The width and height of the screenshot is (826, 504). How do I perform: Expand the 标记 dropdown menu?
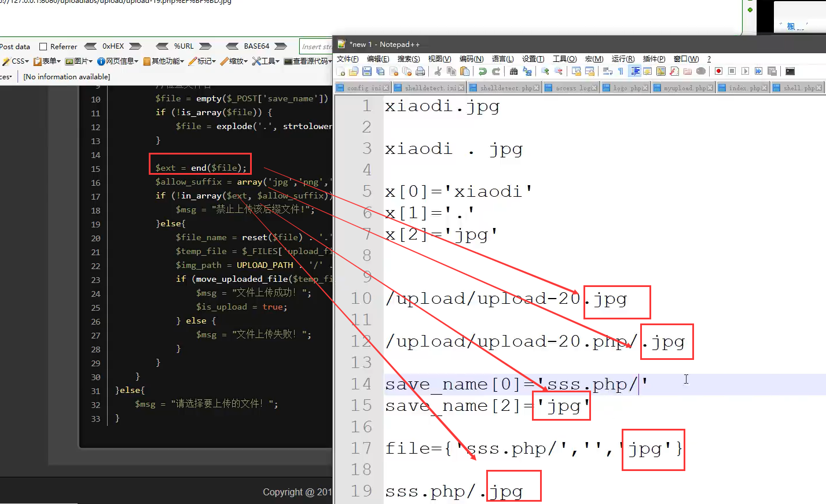pos(202,61)
